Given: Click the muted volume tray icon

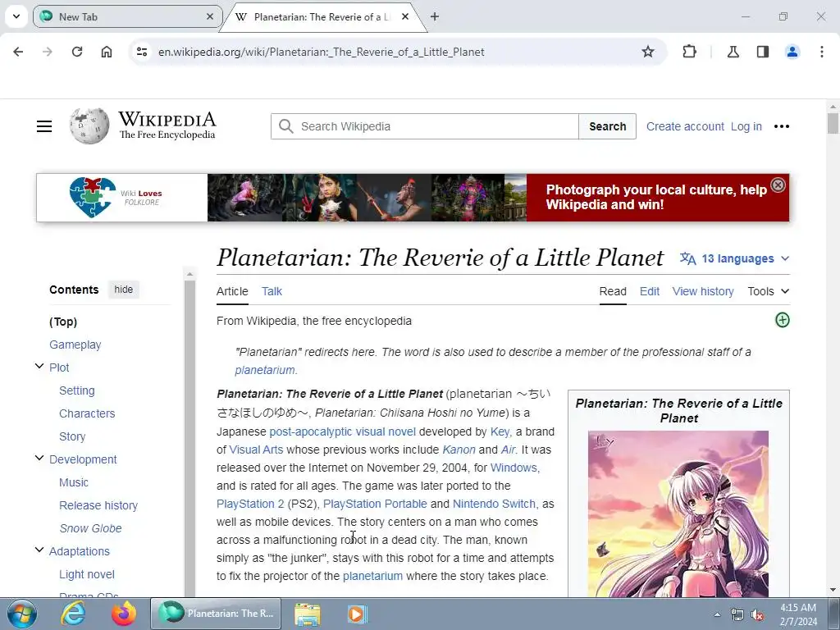Looking at the screenshot, I should [757, 614].
